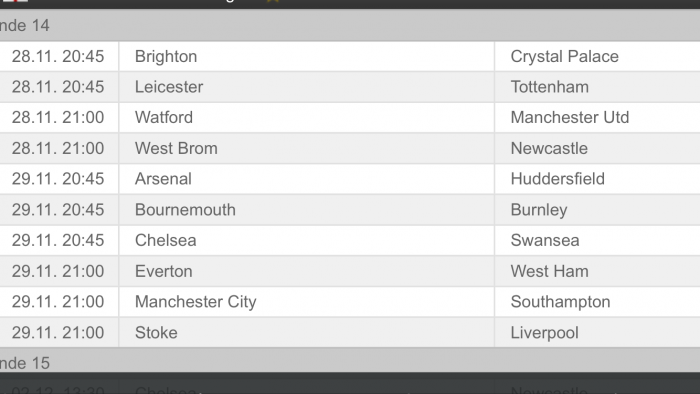Image resolution: width=700 pixels, height=394 pixels.
Task: Select the Leicester team name
Action: click(169, 87)
